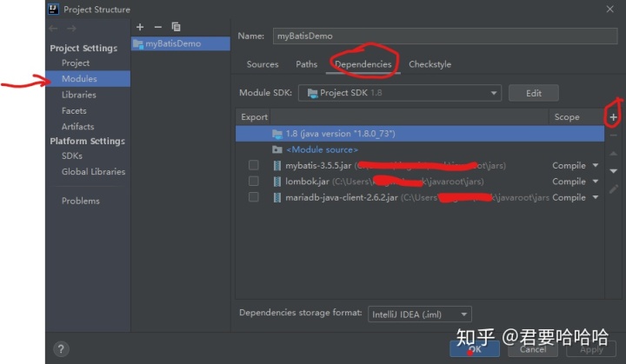Open Libraries settings section

pyautogui.click(x=78, y=95)
